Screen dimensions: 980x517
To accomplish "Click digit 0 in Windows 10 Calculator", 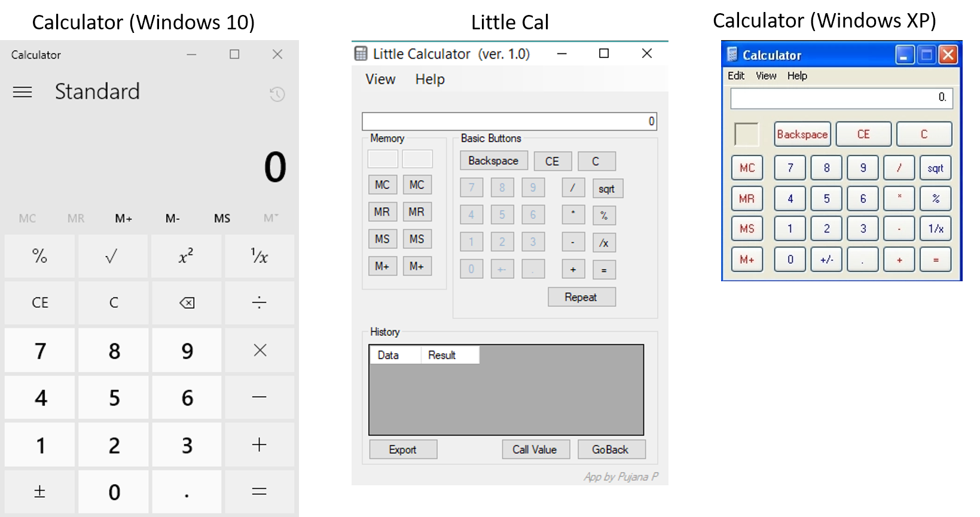I will click(x=113, y=492).
